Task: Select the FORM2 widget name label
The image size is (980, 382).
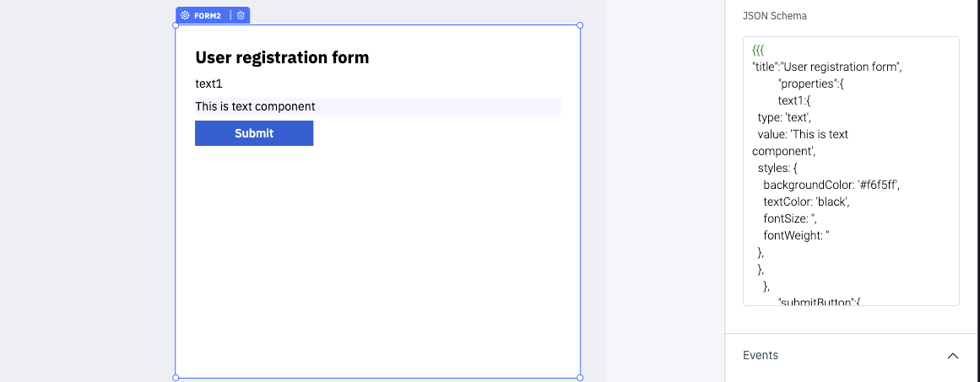Action: [x=208, y=15]
